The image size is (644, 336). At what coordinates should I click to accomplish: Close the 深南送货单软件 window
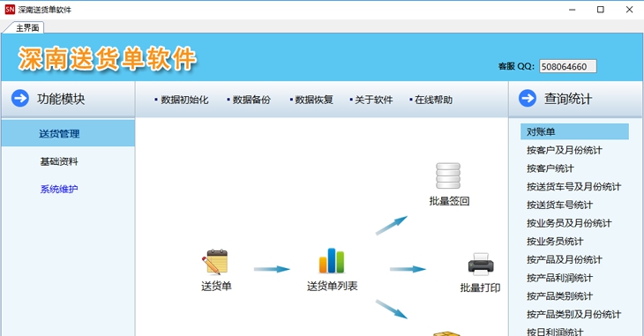pyautogui.click(x=629, y=10)
